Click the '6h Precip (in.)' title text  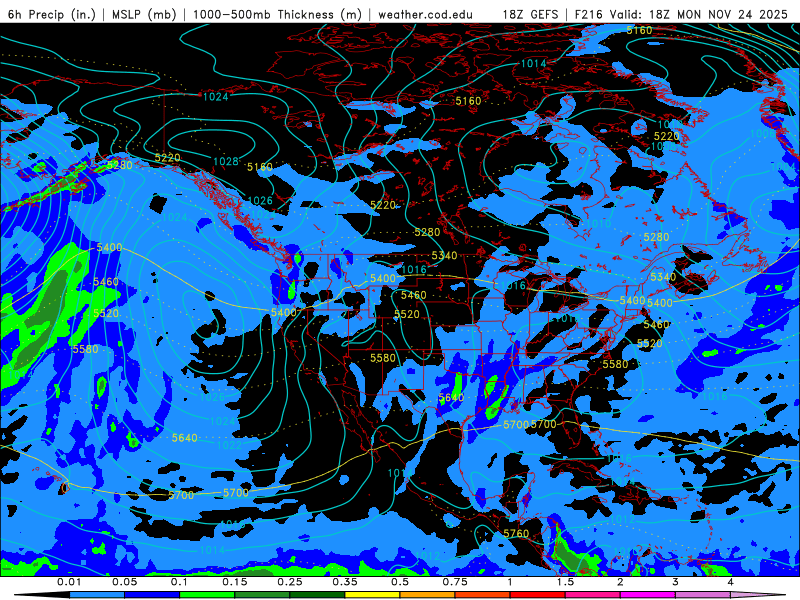(x=52, y=14)
